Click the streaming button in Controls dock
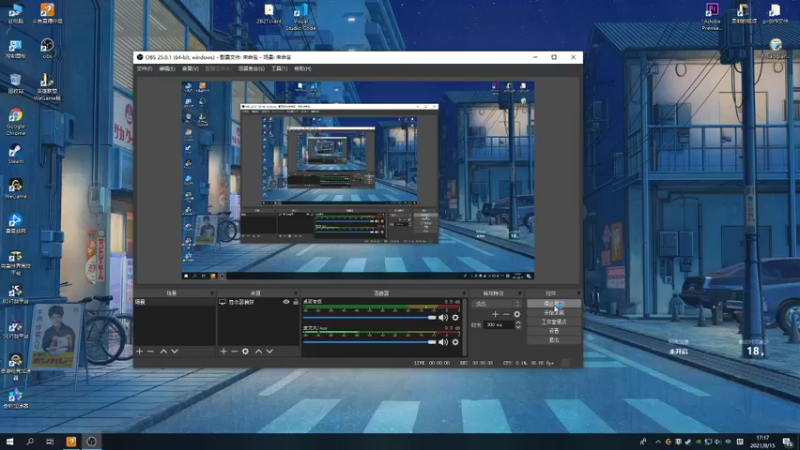Viewport: 800px width, 450px height. pyautogui.click(x=554, y=304)
